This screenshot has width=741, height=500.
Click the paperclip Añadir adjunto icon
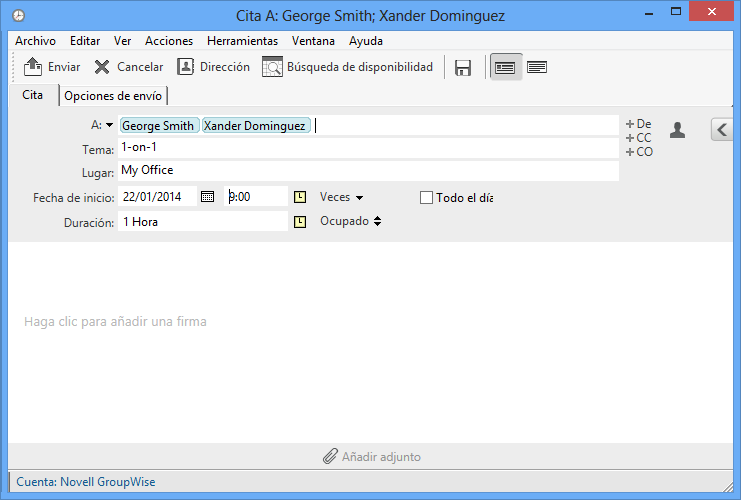coord(330,457)
